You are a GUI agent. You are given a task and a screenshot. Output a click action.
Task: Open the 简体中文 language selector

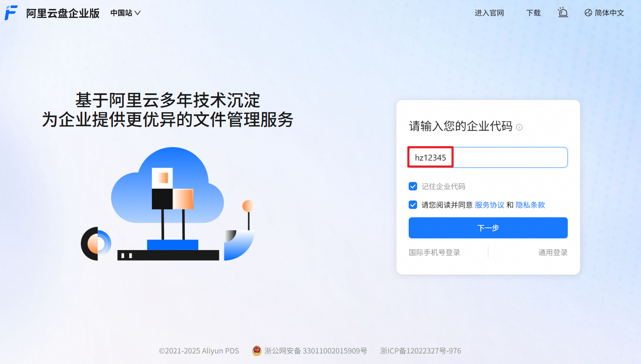coord(604,13)
